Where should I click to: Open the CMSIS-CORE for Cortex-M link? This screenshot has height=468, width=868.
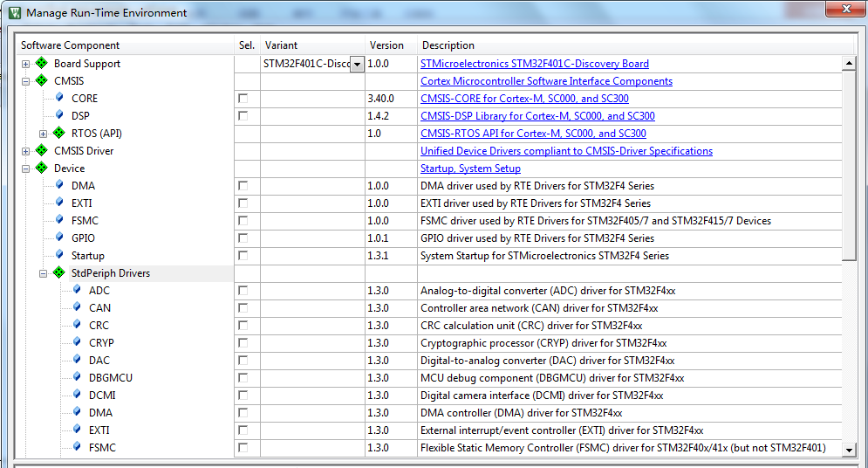[x=524, y=98]
